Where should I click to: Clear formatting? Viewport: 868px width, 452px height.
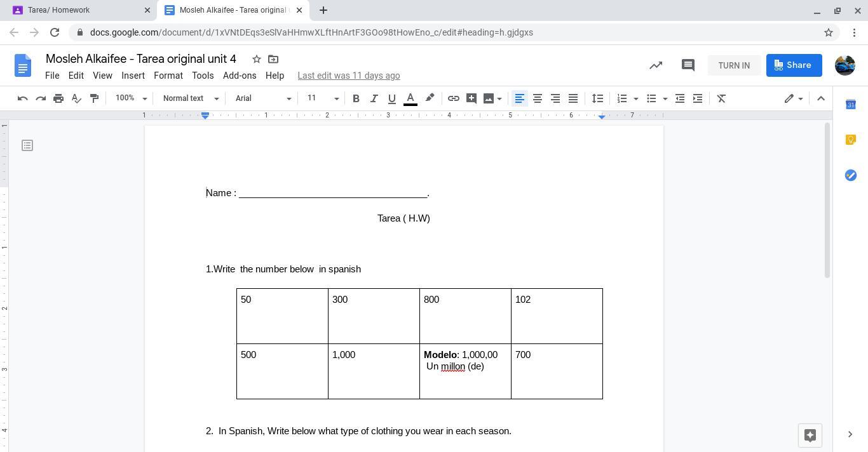721,98
